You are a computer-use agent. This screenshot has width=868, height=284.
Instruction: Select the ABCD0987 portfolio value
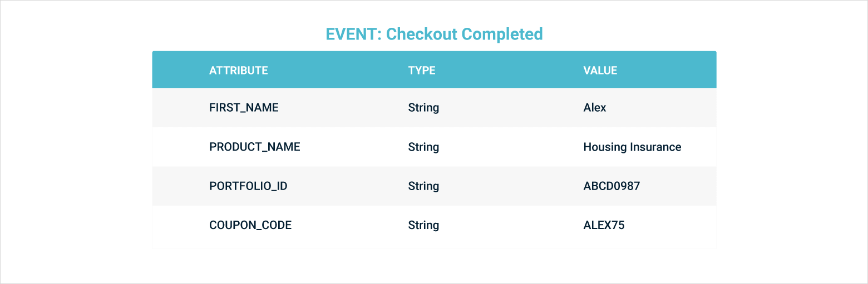point(611,186)
